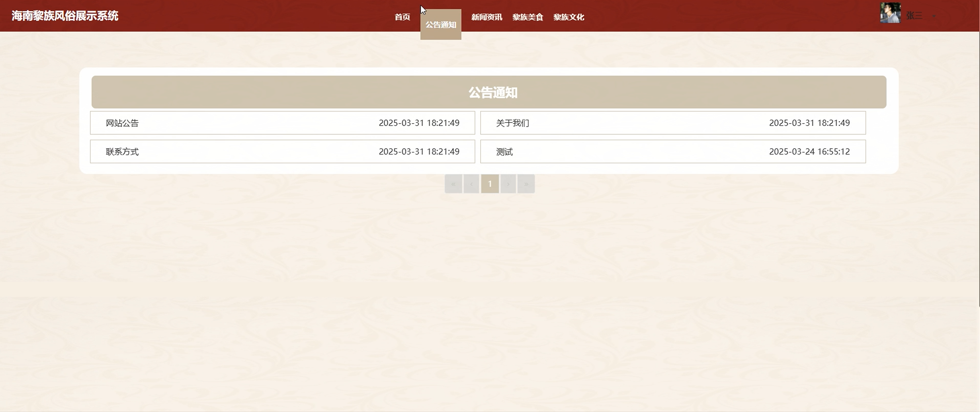Open the 黎族文化 menu item

(568, 17)
